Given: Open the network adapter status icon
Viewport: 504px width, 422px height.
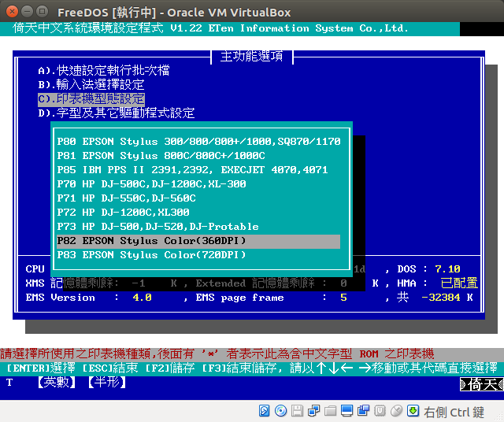Looking at the screenshot, I should (313, 411).
